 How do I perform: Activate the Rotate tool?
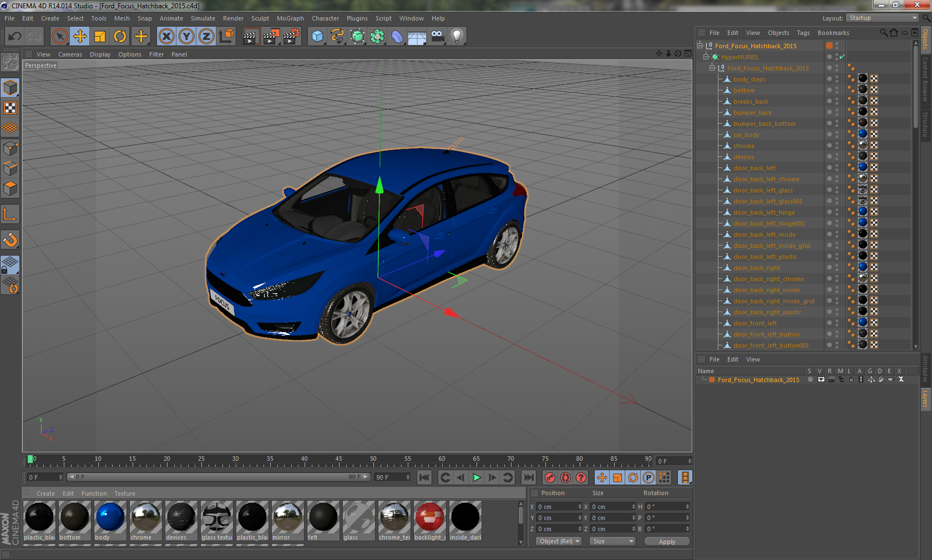120,37
